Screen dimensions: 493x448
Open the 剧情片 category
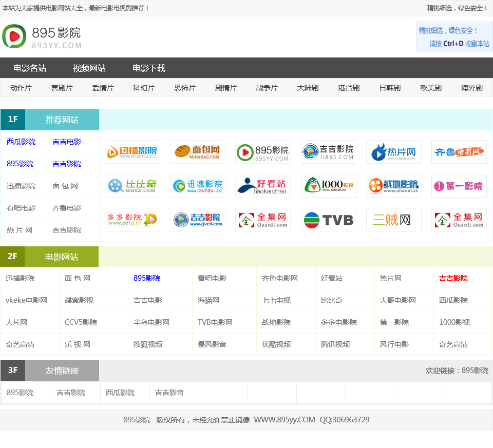[226, 88]
